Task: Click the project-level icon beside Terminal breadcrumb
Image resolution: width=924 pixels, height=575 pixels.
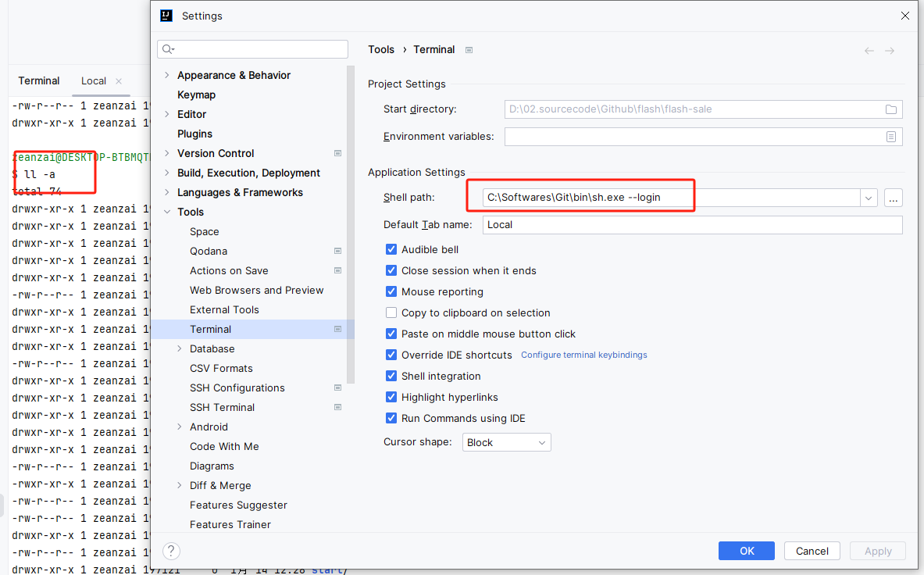Action: coord(469,50)
